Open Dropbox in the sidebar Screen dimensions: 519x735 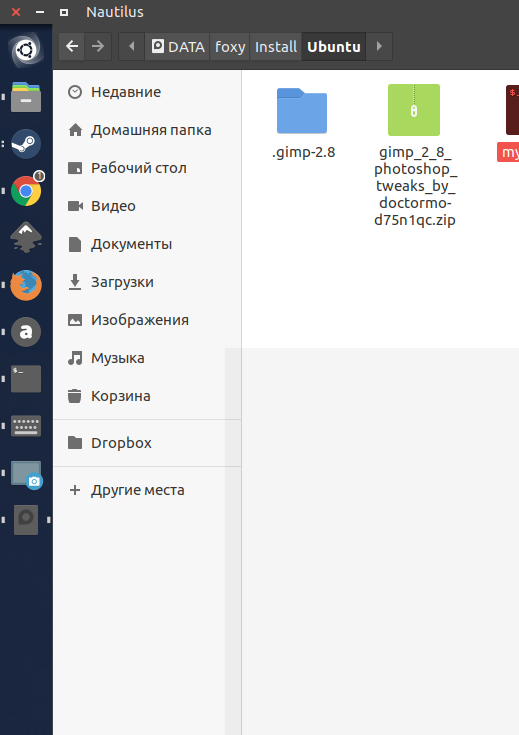(147, 442)
